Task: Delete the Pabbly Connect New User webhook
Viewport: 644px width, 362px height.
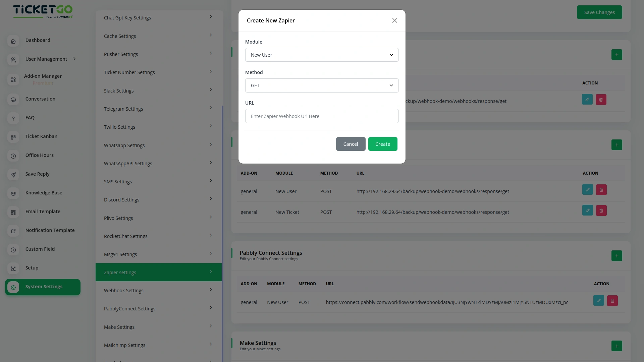Action: (612, 301)
